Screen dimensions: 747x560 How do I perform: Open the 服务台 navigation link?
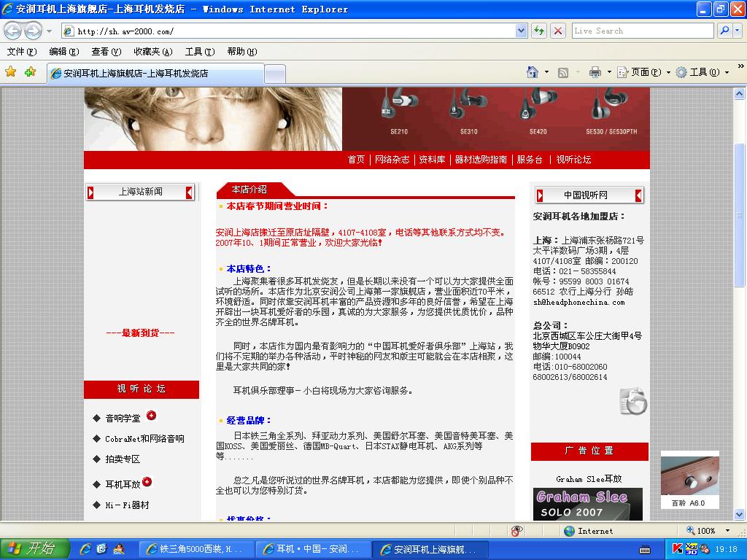[530, 160]
